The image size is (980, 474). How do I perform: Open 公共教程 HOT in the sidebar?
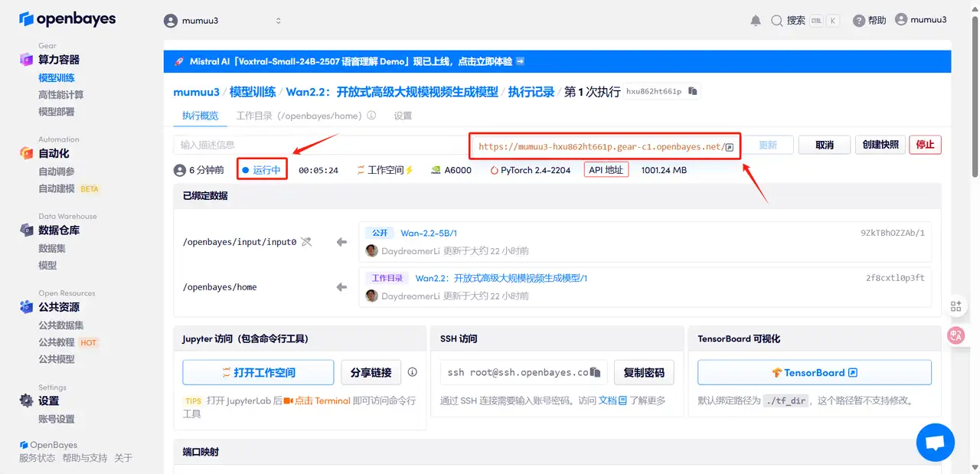(x=68, y=342)
